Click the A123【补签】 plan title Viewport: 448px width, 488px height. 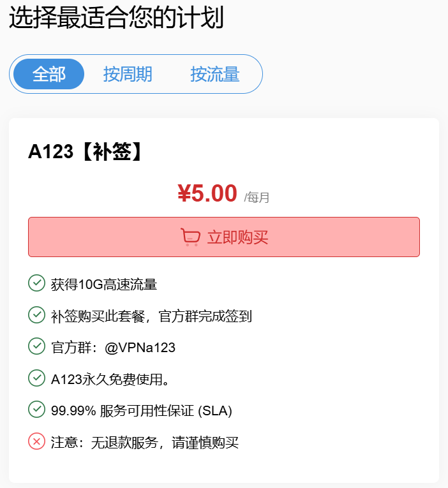pos(85,152)
